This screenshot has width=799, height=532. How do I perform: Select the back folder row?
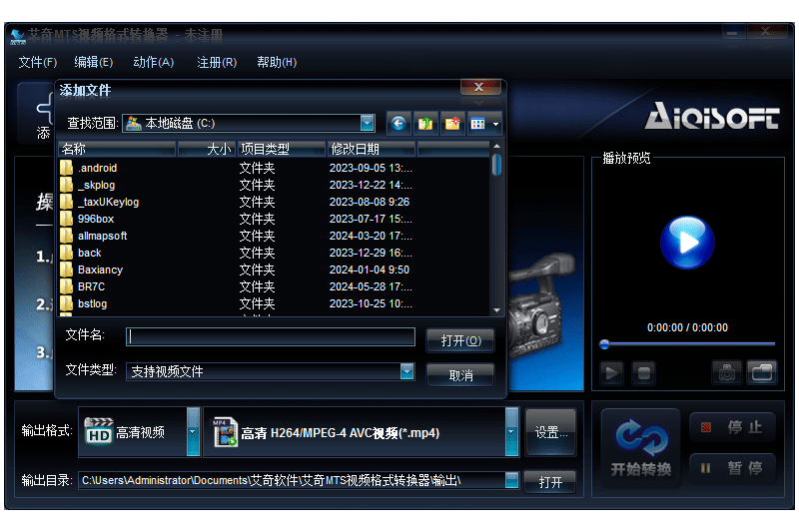click(274, 253)
